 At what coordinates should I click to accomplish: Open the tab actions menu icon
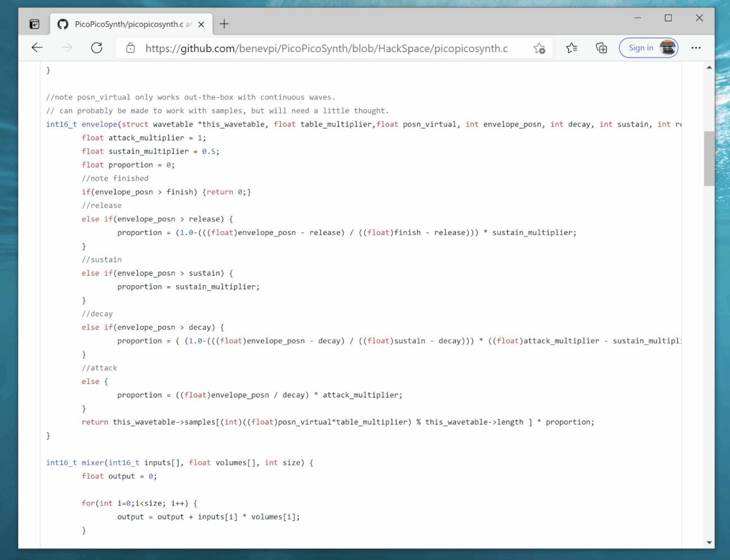(35, 24)
